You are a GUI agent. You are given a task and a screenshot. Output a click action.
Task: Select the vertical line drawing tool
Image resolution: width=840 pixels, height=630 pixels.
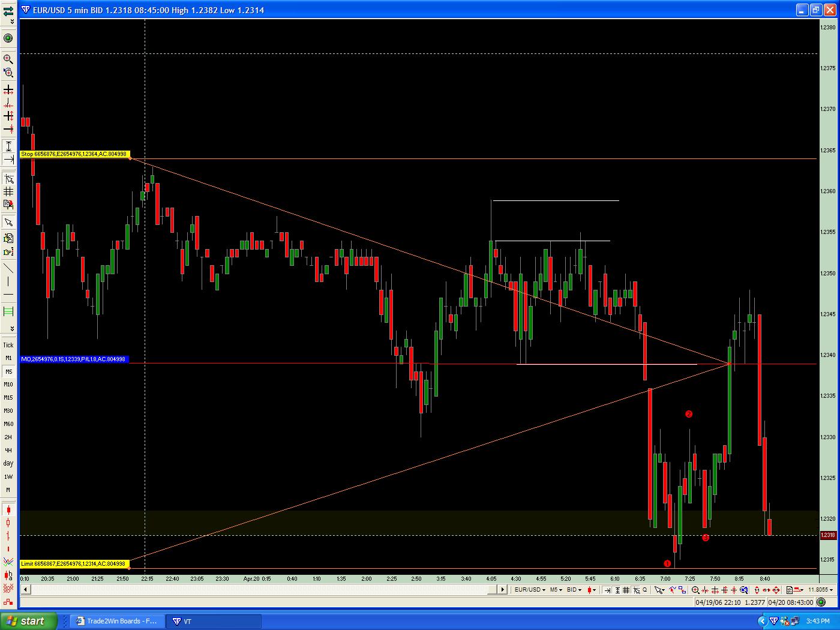pos(8,281)
